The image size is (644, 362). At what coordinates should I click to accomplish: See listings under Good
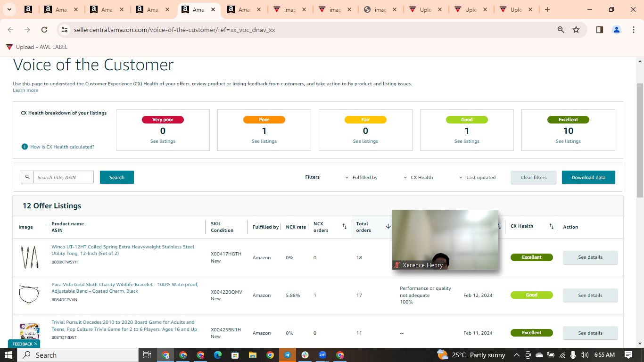click(467, 141)
